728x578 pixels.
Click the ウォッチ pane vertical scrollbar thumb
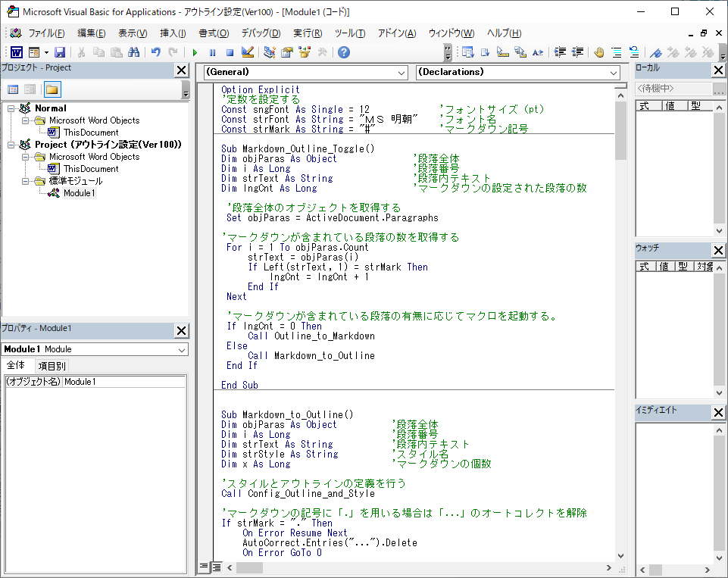(719, 329)
